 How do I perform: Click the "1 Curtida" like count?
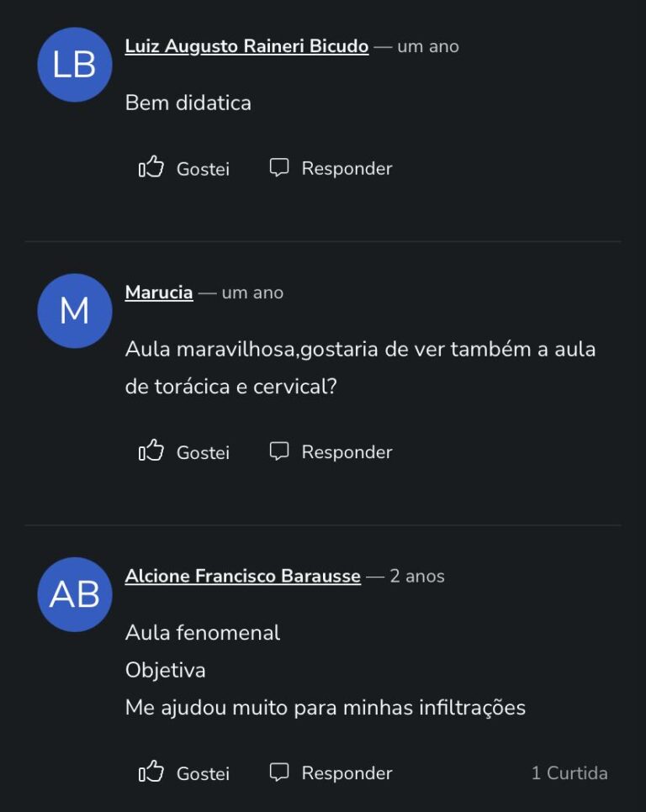569,773
